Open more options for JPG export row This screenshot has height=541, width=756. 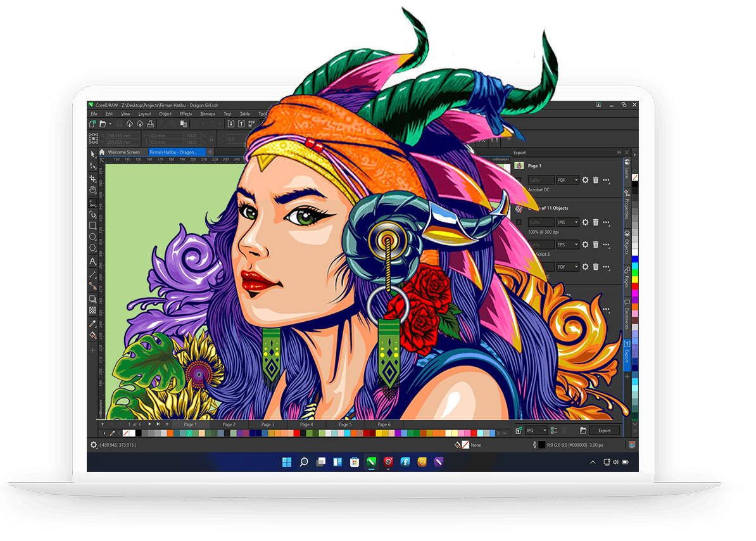(607, 223)
